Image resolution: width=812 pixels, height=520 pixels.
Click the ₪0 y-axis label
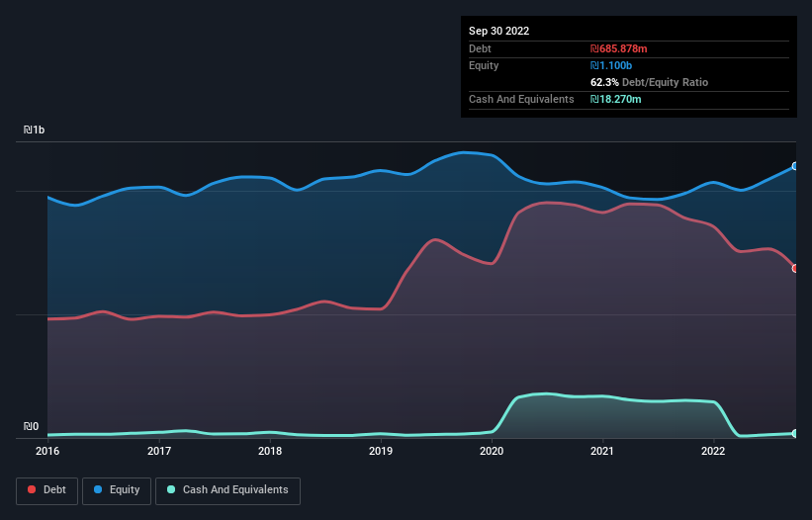point(31,426)
